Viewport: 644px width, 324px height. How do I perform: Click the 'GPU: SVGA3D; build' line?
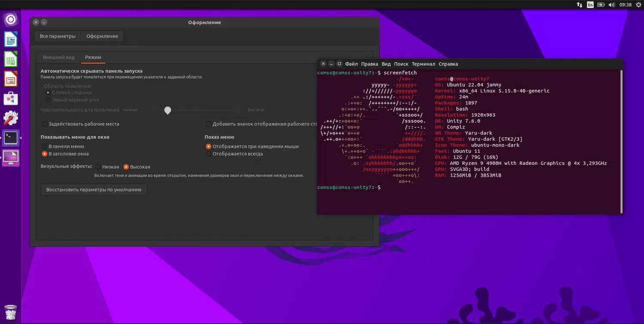(462, 169)
